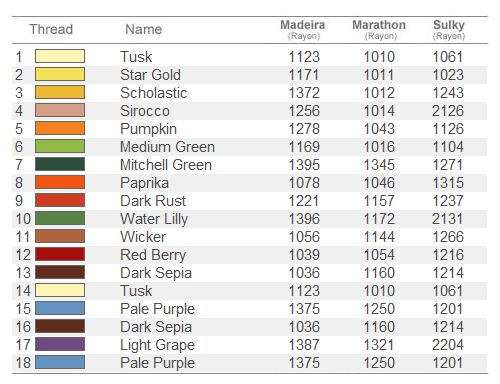Pick the Scholastic thread color swatch
Image resolution: width=500 pixels, height=384 pixels.
60,92
